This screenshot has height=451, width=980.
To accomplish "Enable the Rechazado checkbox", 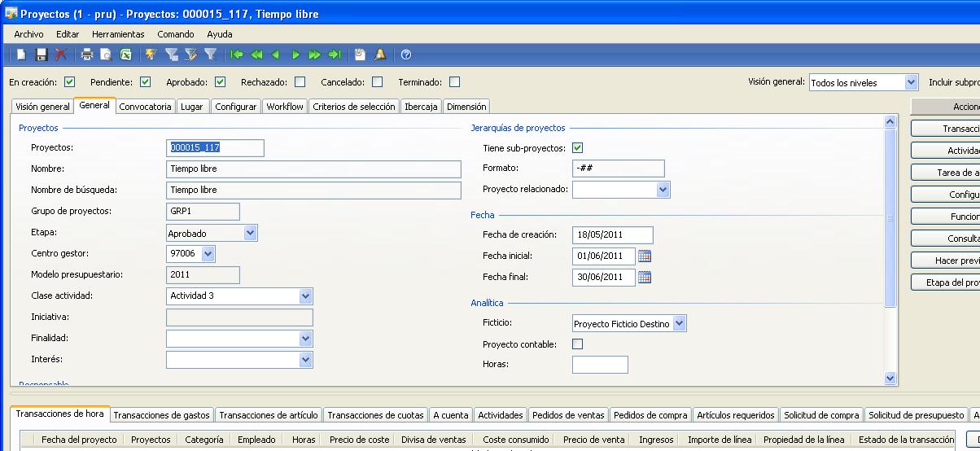I will coord(300,81).
